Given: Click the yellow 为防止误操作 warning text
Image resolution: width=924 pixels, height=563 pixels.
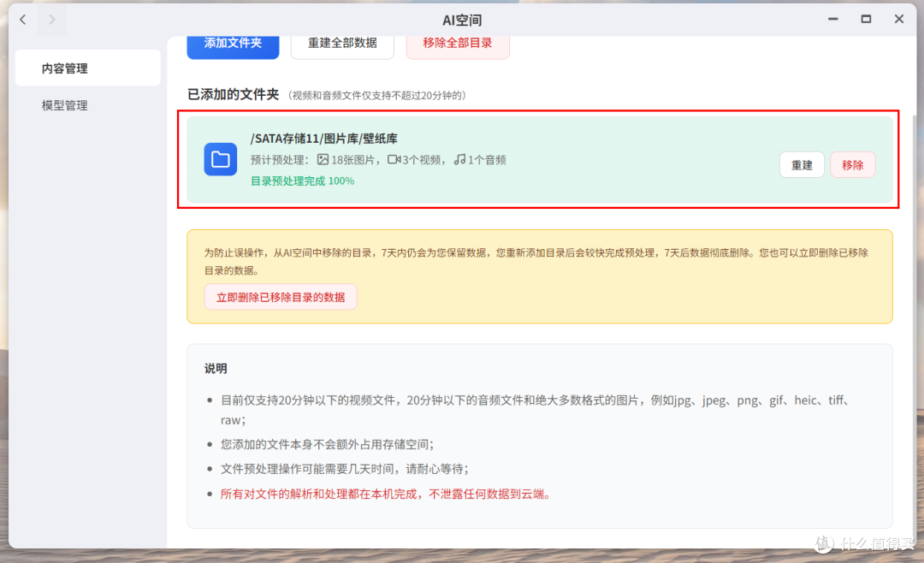Looking at the screenshot, I should click(536, 261).
